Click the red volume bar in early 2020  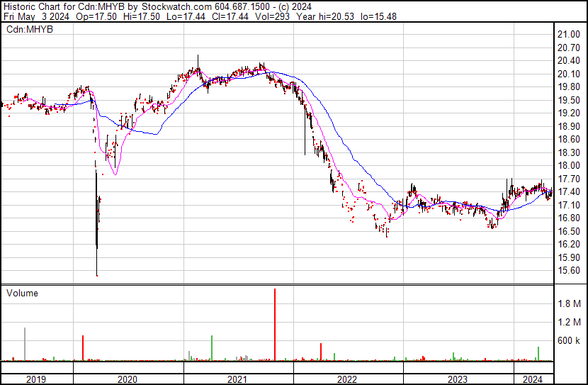[x=83, y=348]
